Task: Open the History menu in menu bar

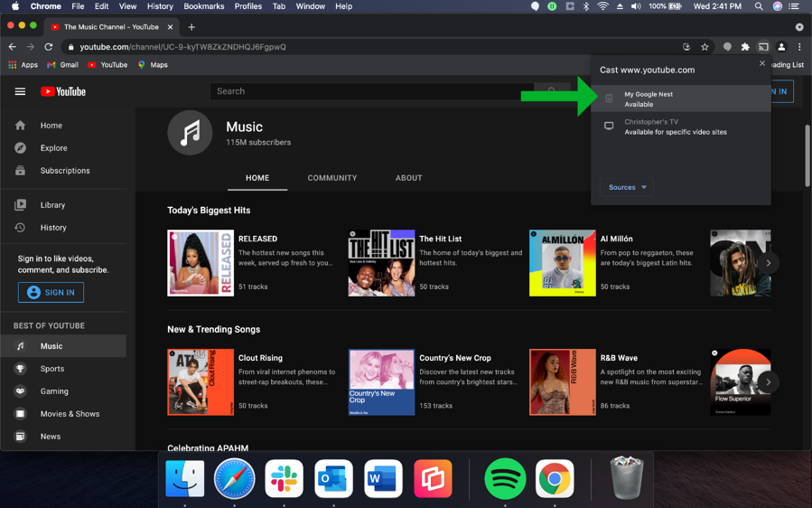Action: click(160, 6)
